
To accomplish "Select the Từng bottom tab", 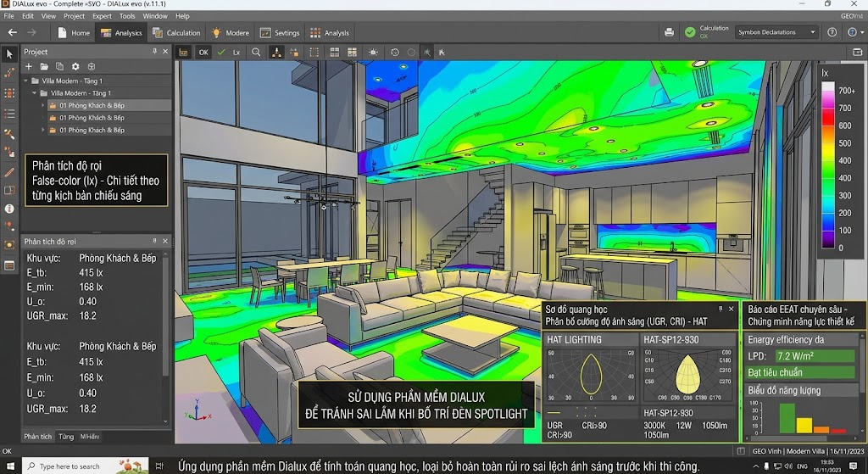I will coord(66,437).
